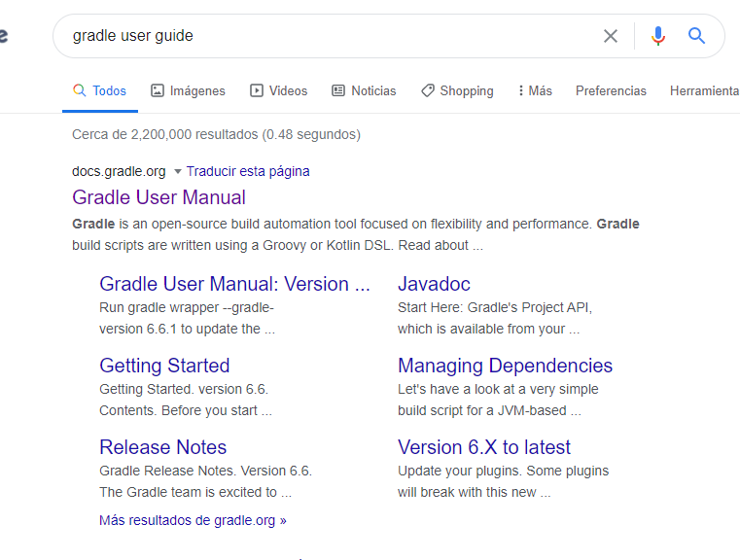Switch to the Videos tab
Viewport: 740px width, 560px height.
click(x=278, y=90)
